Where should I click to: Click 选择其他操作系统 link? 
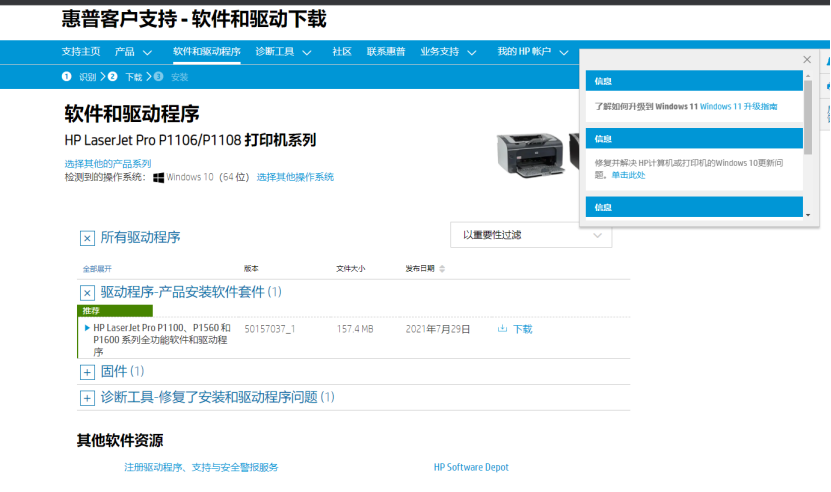(295, 177)
